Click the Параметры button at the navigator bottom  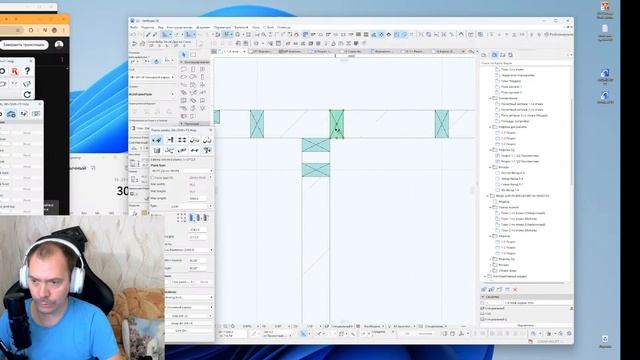[x=525, y=325]
